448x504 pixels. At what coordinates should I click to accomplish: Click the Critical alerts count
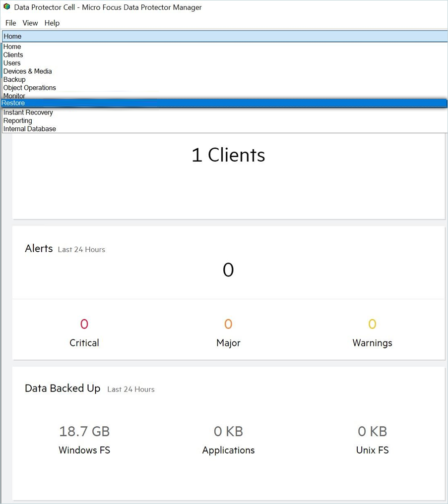[x=84, y=324]
